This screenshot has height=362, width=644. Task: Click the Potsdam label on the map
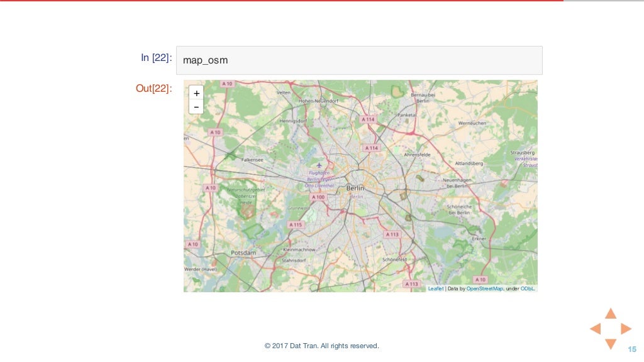click(x=243, y=253)
